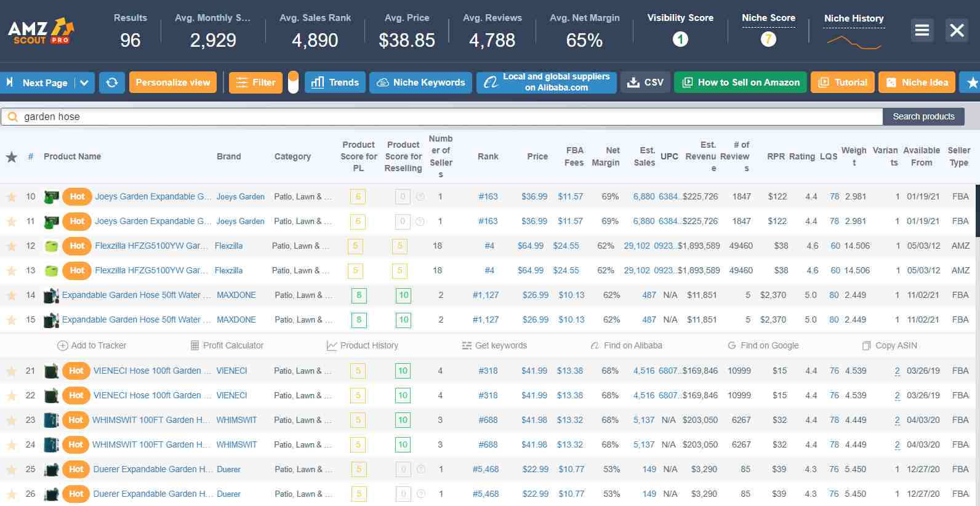980x506 pixels.
Task: Open Profit Calculator from the row actions
Action: tap(227, 345)
